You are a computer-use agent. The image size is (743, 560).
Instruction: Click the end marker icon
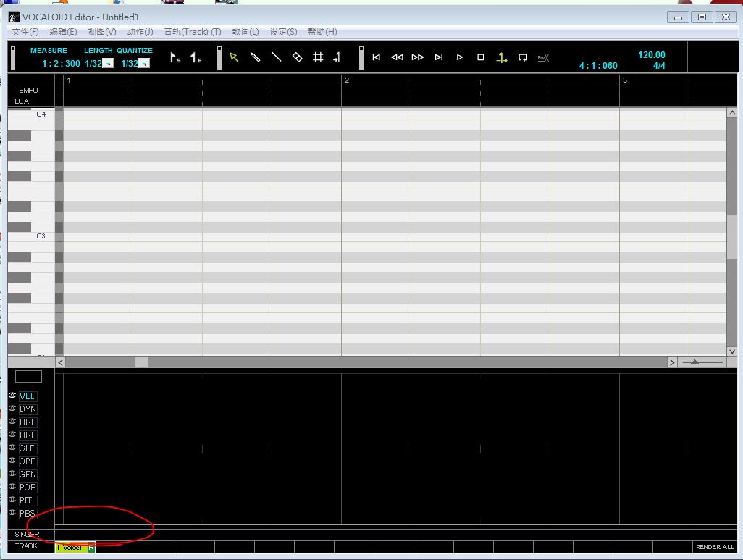[196, 58]
